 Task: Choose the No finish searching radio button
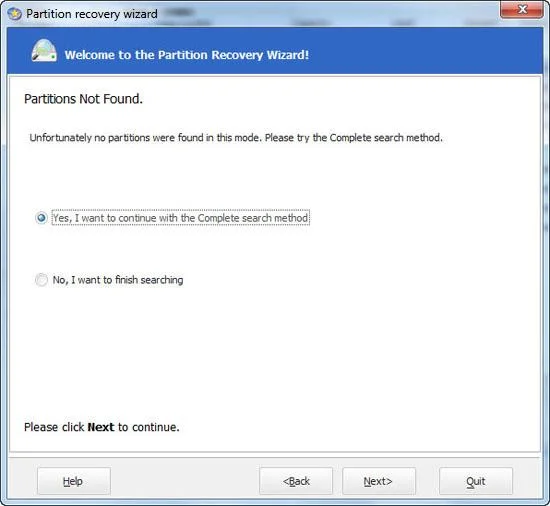click(x=41, y=279)
